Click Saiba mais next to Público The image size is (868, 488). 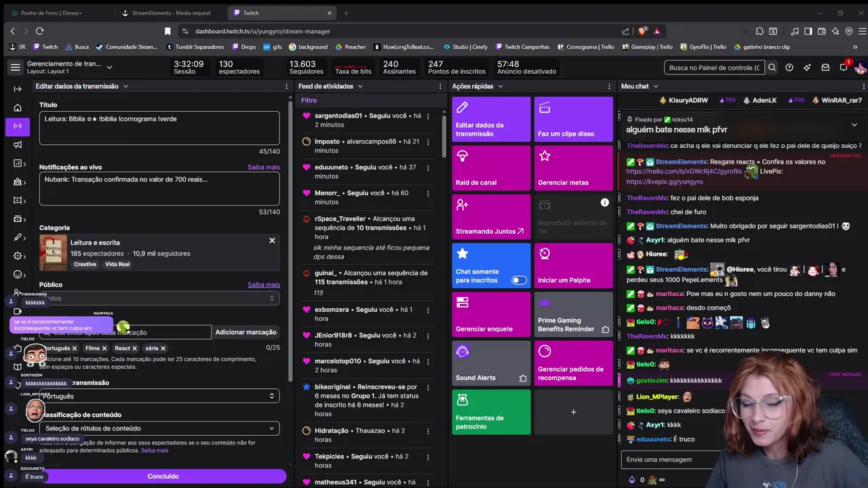264,285
